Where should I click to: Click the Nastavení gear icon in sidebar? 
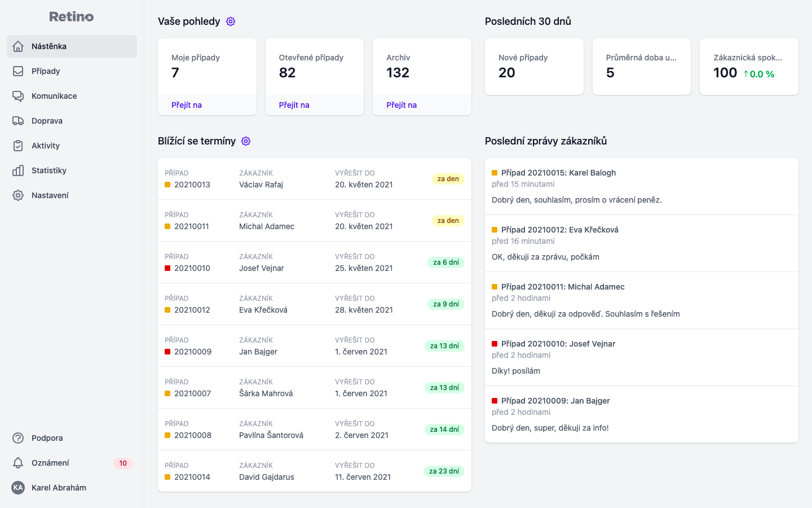(18, 195)
